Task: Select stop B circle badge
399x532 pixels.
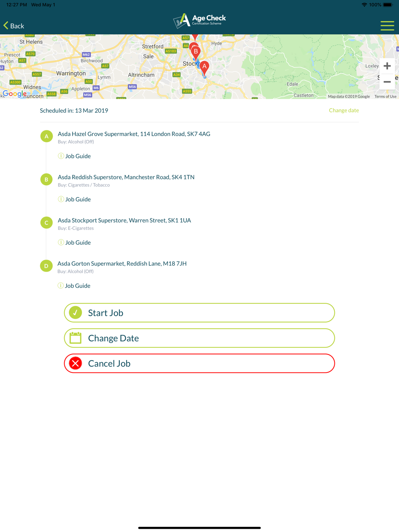Action: [46, 179]
